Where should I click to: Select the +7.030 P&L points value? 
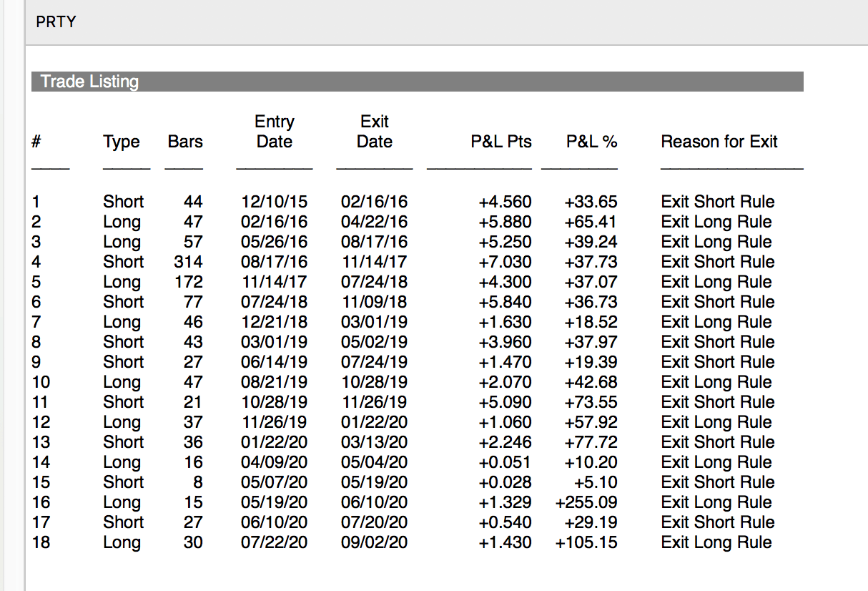(x=505, y=262)
